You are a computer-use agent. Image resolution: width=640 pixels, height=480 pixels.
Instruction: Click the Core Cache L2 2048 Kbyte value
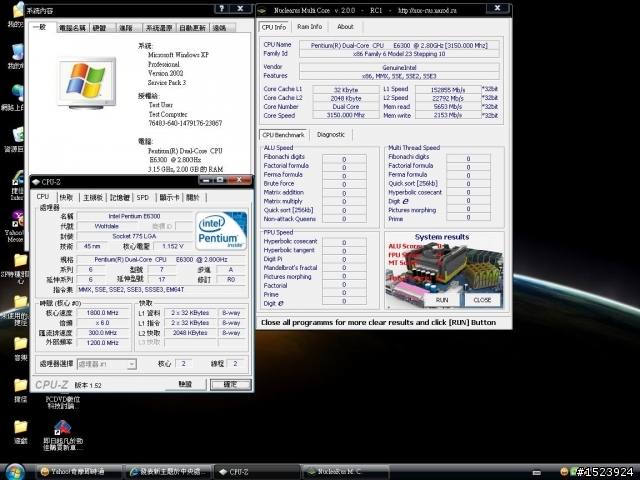tap(346, 98)
